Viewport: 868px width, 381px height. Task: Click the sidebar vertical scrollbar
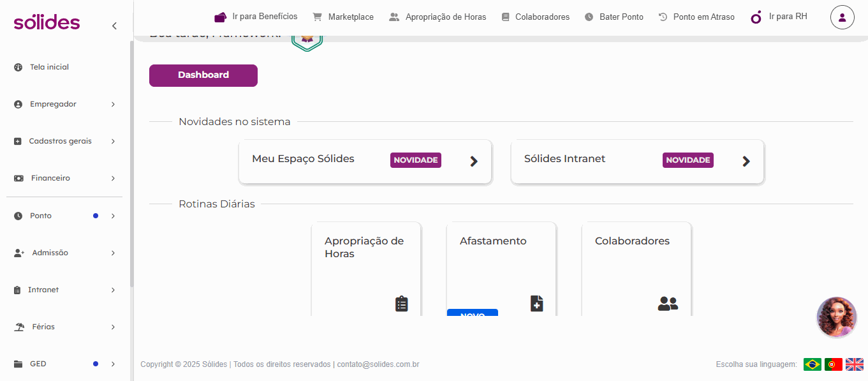[132, 164]
